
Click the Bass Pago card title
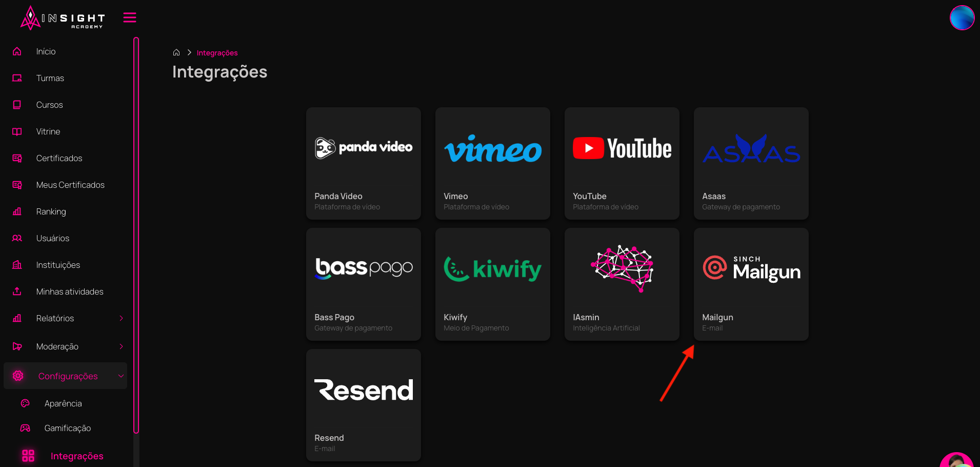(334, 317)
